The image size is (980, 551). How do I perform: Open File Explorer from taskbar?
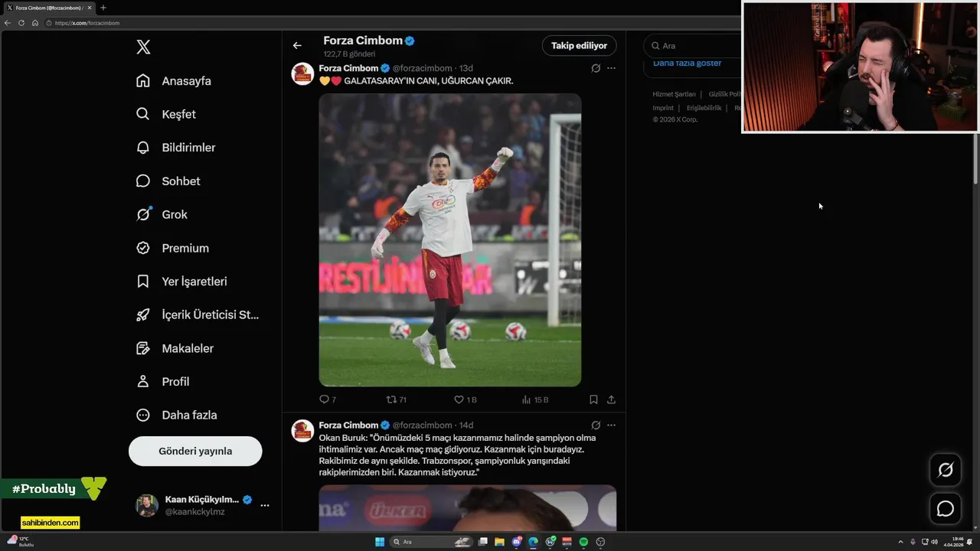point(499,542)
